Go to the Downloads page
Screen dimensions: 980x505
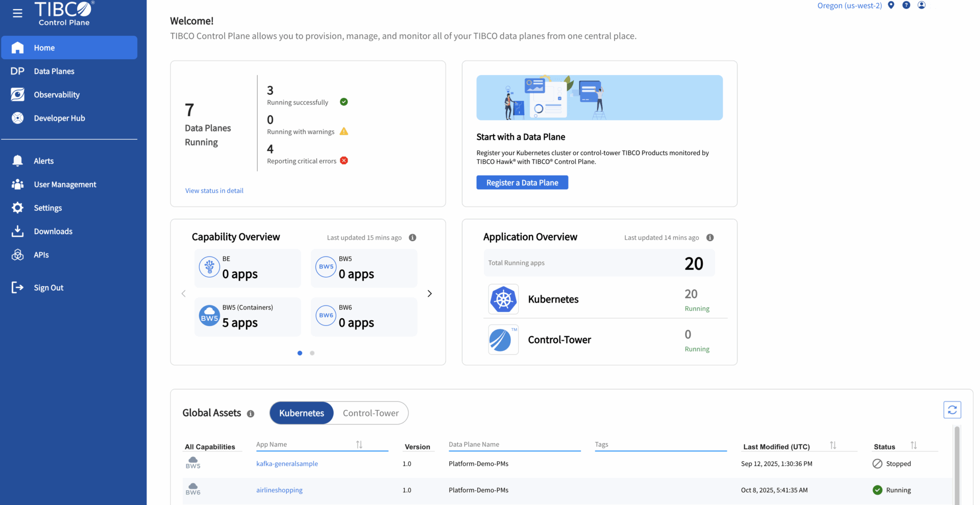point(53,231)
